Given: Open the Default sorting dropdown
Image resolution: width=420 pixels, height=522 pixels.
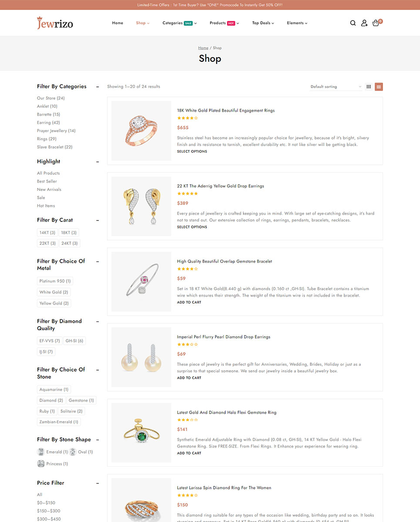Looking at the screenshot, I should click(336, 87).
